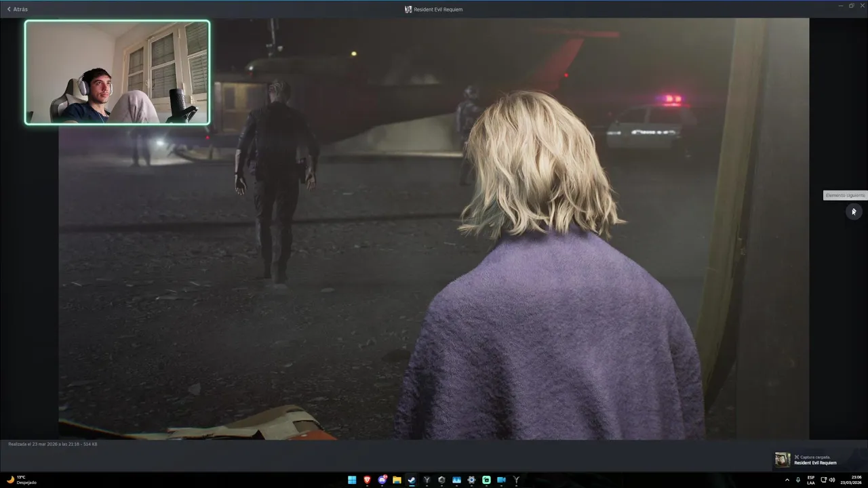The width and height of the screenshot is (868, 488).
Task: Click the main game screenshot image
Action: [434, 228]
